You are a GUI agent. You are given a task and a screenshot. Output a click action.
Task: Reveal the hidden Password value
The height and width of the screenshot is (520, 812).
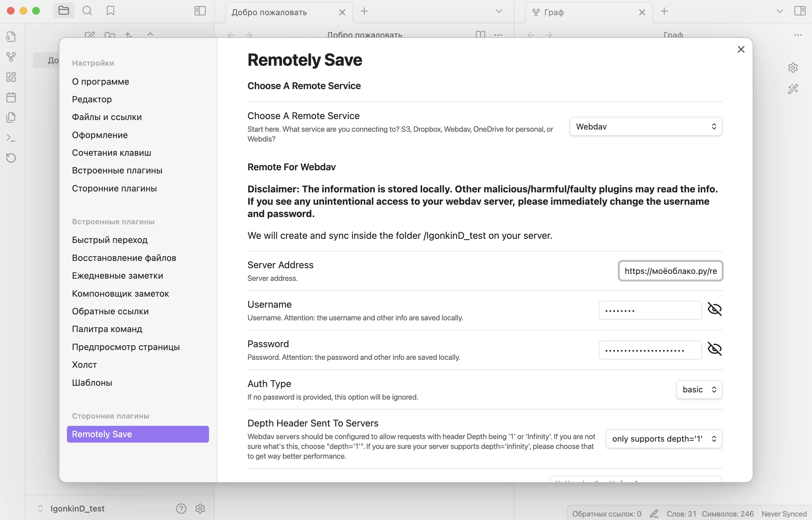click(x=714, y=349)
